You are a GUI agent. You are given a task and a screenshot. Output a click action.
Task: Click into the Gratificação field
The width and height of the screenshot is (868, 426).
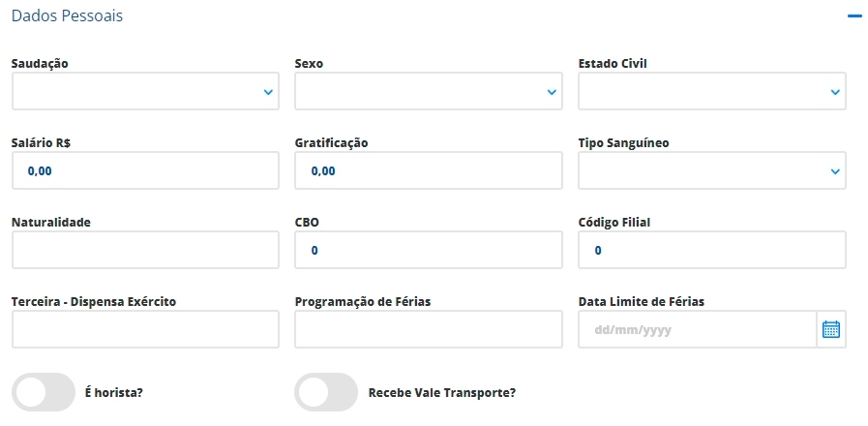(429, 170)
